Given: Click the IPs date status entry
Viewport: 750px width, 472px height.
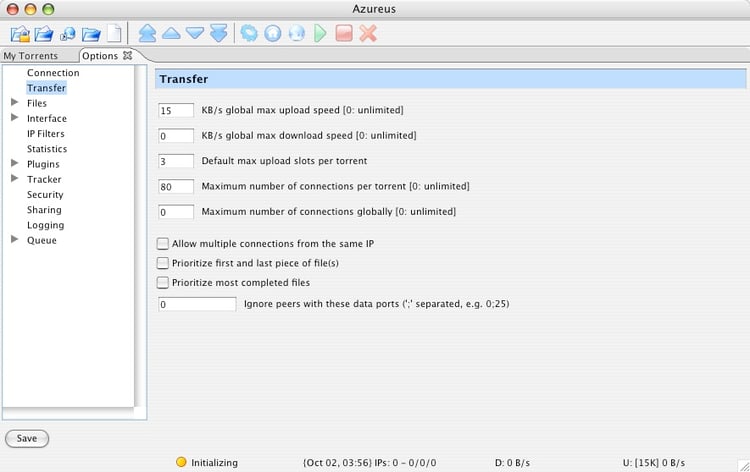Looking at the screenshot, I should tap(369, 462).
